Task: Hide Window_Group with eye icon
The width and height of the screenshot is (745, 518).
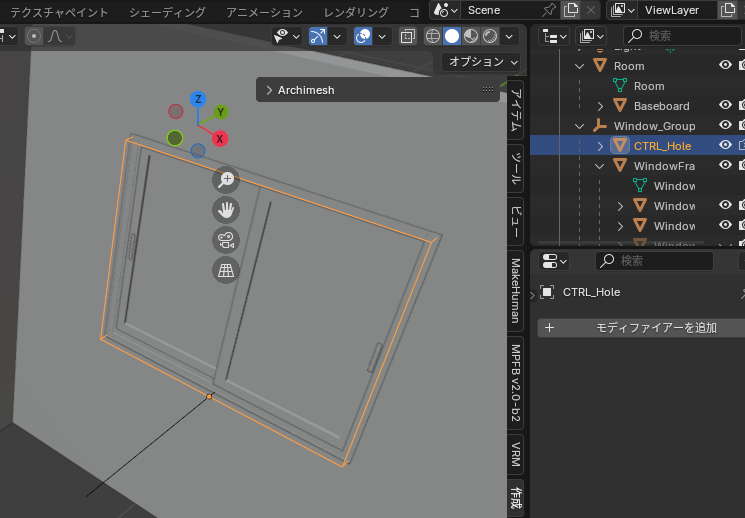Action: coord(725,125)
